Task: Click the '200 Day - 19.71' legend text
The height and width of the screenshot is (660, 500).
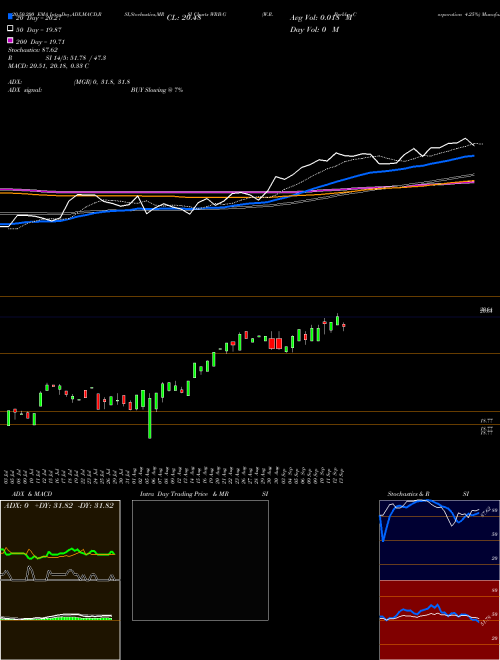Action: point(40,42)
